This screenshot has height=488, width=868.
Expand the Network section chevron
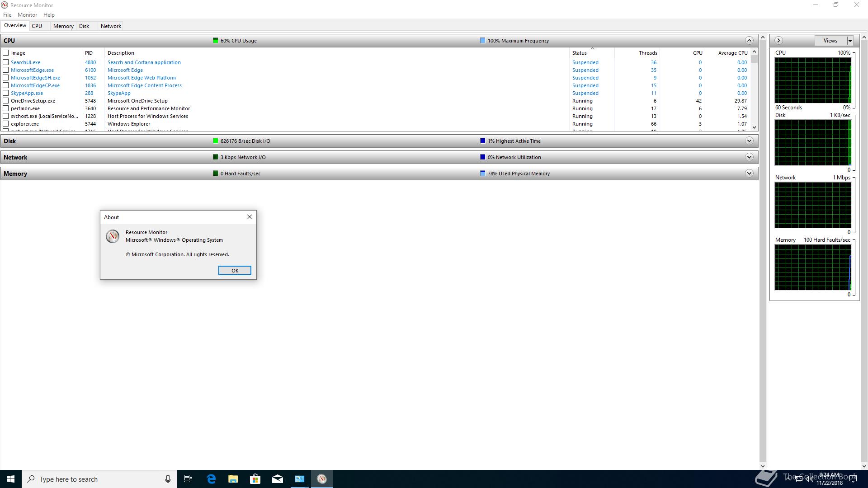click(x=749, y=157)
